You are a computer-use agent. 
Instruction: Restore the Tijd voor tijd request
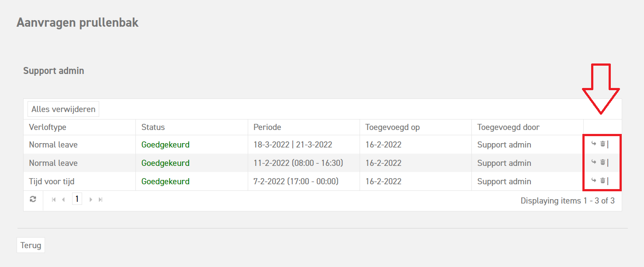click(x=594, y=180)
